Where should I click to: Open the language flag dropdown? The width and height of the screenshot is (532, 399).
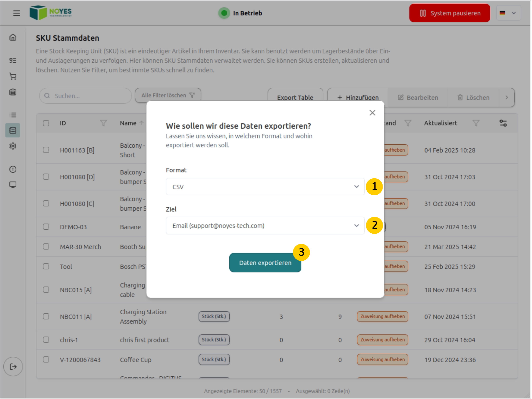509,13
